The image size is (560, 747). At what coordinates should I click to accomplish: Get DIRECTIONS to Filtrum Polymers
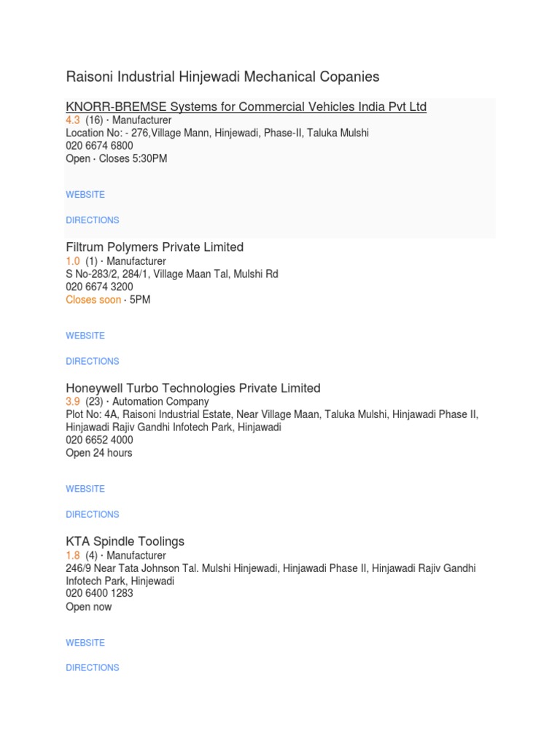pos(93,361)
